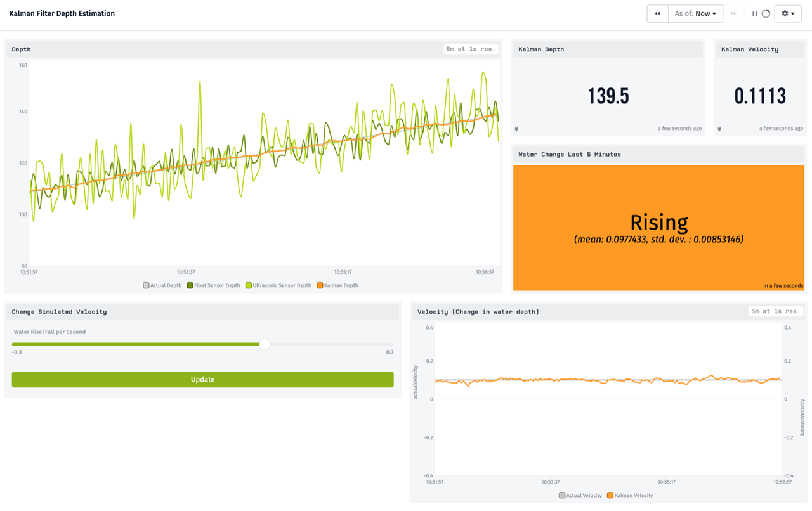This screenshot has height=511, width=812.
Task: Toggle Float Sensor Depth series visibility
Action: point(214,286)
